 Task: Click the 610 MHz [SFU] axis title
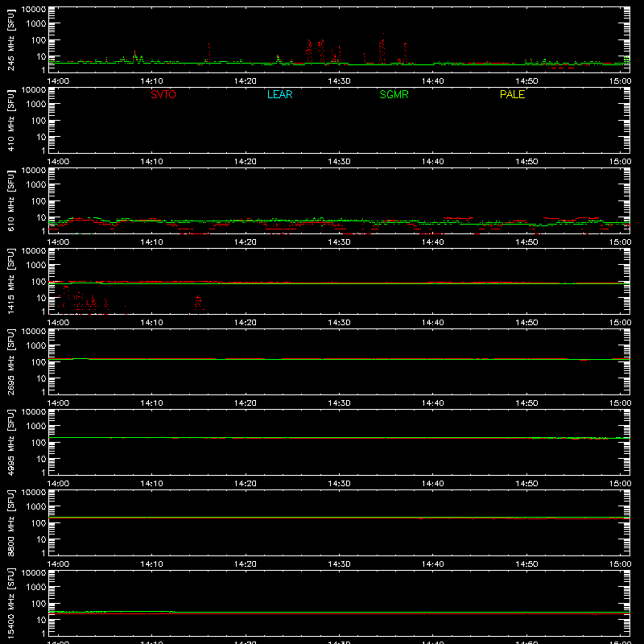pyautogui.click(x=11, y=200)
